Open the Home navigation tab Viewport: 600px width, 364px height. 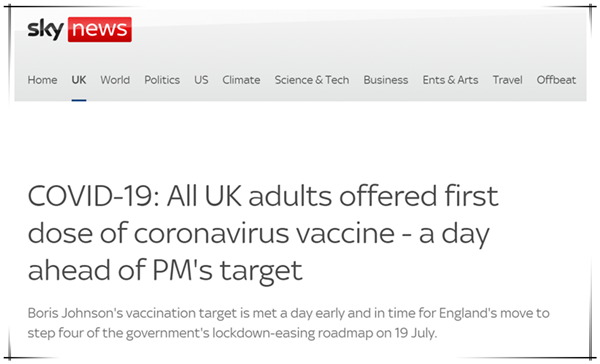click(42, 80)
